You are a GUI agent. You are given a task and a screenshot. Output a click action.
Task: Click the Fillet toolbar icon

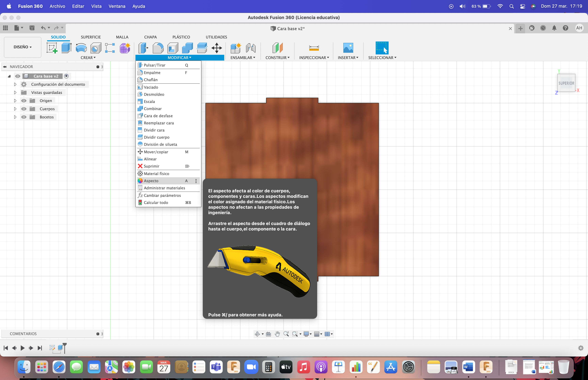pos(158,48)
